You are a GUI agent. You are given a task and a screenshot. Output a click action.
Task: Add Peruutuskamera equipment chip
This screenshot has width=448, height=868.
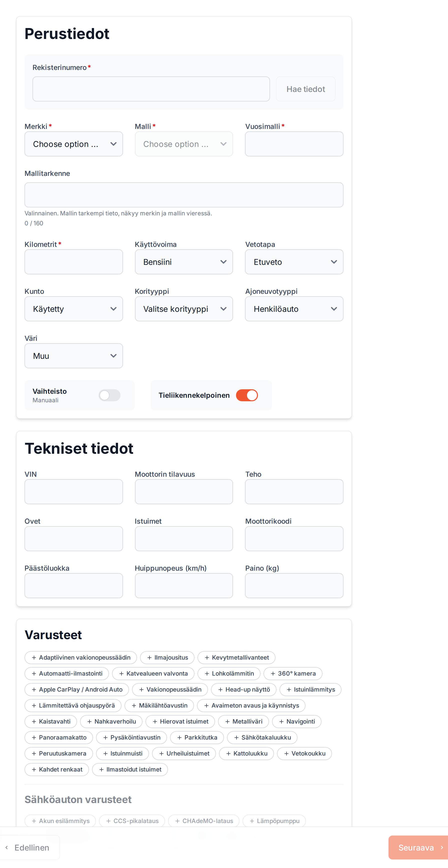click(x=59, y=753)
